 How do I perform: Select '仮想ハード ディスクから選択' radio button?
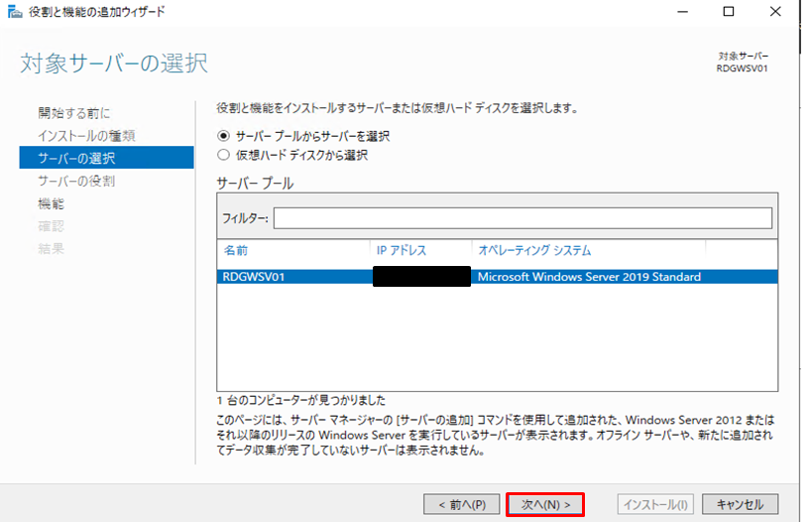tap(223, 155)
